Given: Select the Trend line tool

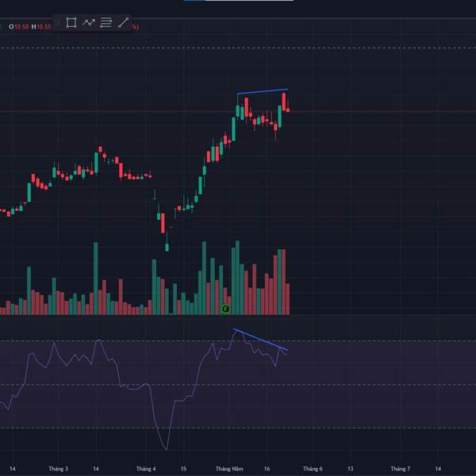Looking at the screenshot, I should tap(123, 23).
